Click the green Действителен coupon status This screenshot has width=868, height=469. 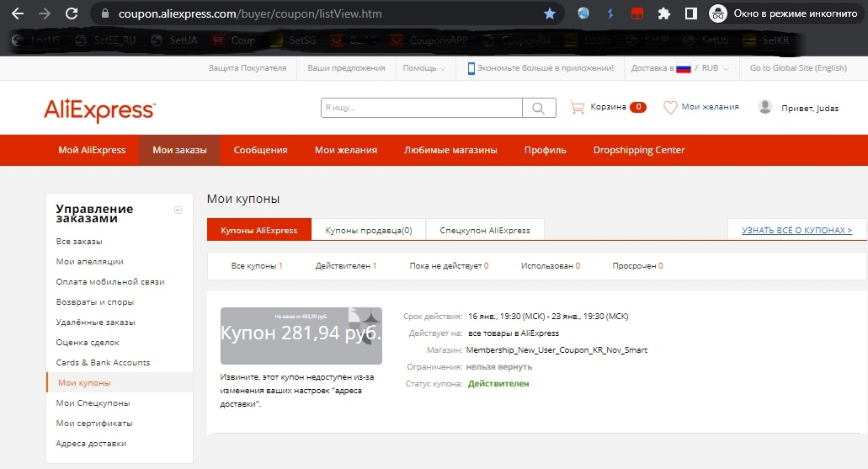pos(498,384)
